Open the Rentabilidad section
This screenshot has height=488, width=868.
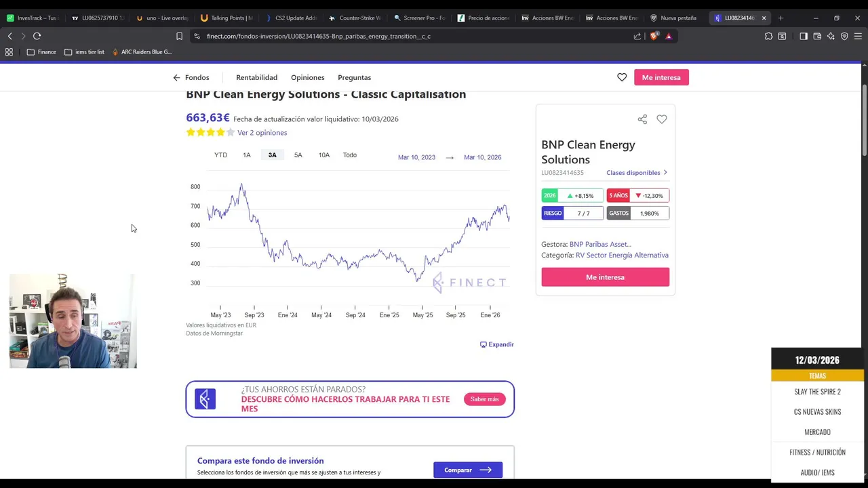click(256, 77)
